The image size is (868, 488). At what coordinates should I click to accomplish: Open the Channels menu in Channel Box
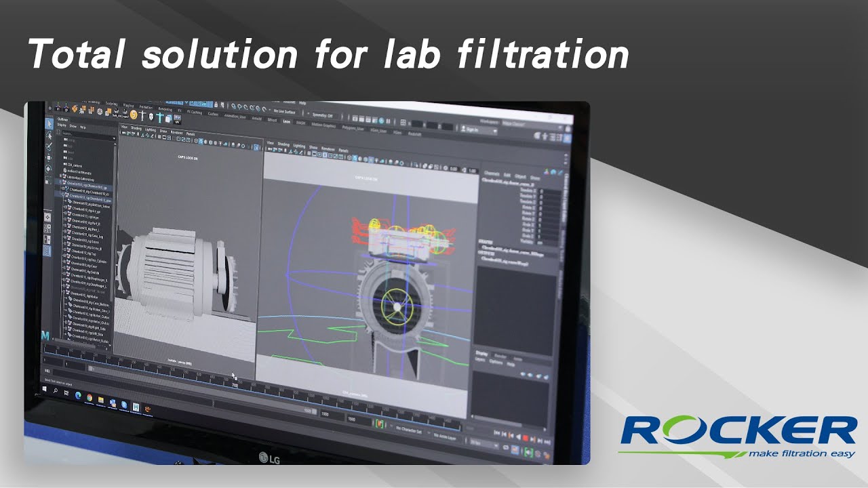pyautogui.click(x=492, y=174)
